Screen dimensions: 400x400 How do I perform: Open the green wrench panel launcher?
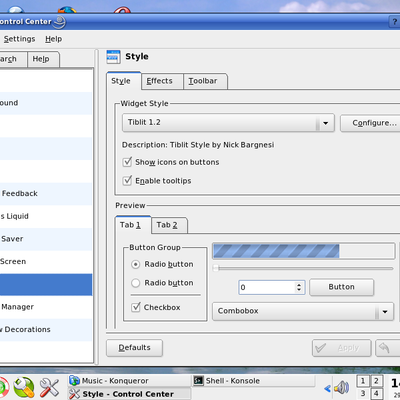24,387
